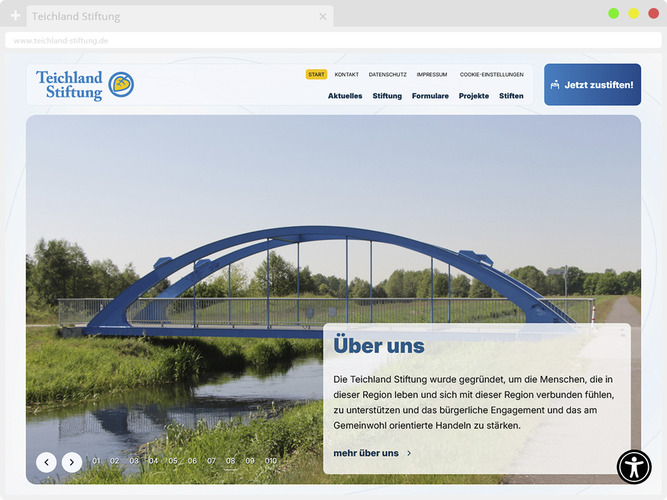Jump to slide 010
667x500 pixels.
click(x=271, y=461)
